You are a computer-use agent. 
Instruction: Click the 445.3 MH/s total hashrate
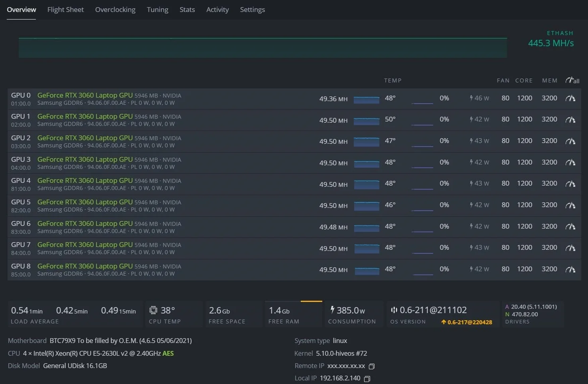pos(551,43)
